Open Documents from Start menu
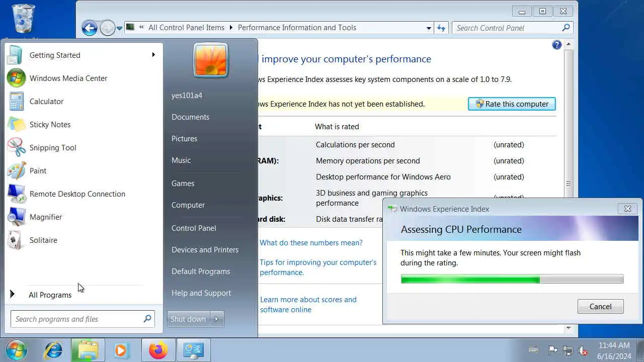The width and height of the screenshot is (644, 362). coord(190,117)
